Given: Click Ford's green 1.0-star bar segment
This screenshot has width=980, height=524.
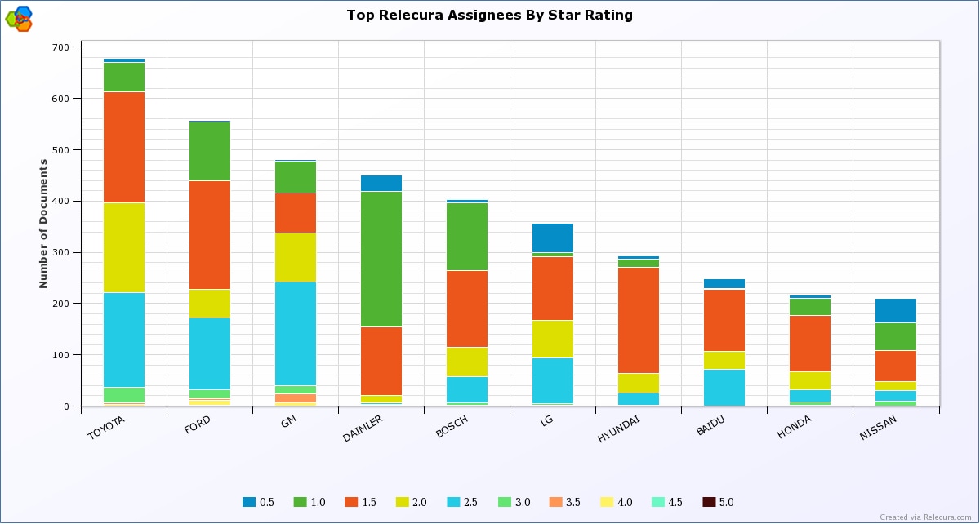Looking at the screenshot, I should click(x=210, y=152).
